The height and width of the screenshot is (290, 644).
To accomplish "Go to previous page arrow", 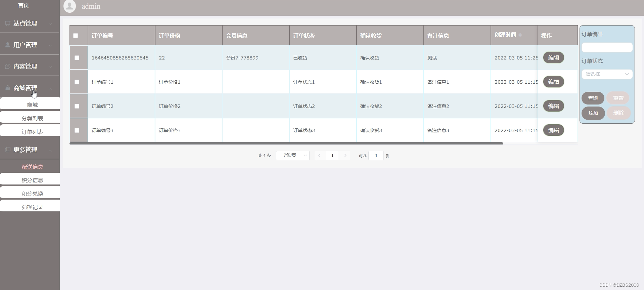I will pos(319,156).
